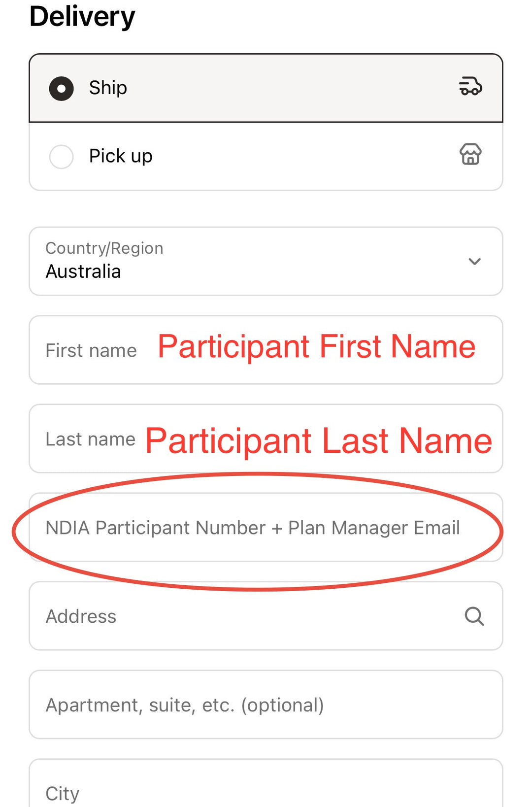Focus the First name field
Screen dimensions: 532x807
tap(266, 350)
